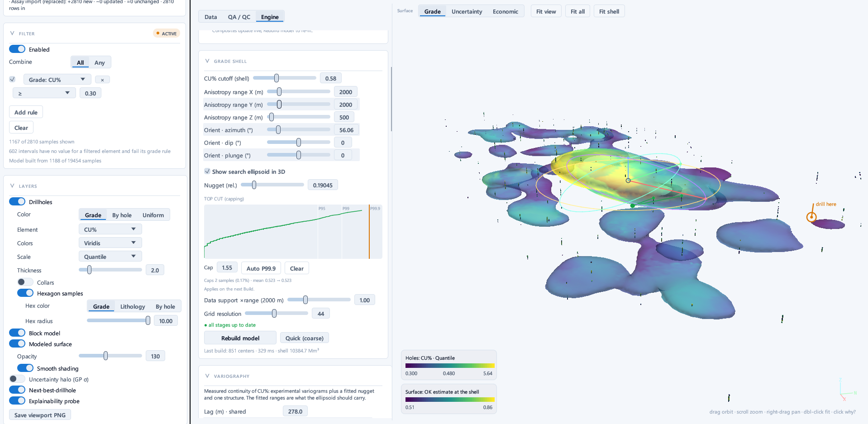
Task: Click the filter threshold 0.30 field
Action: click(x=91, y=93)
